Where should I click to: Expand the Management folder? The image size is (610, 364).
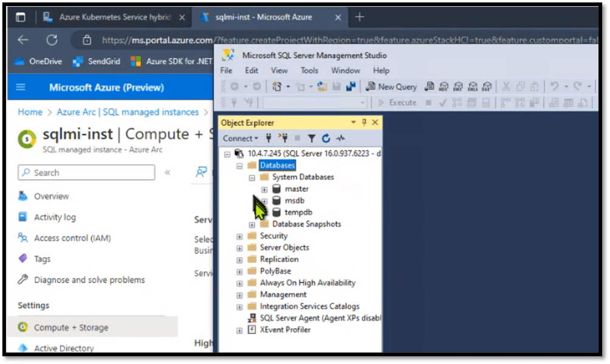pyautogui.click(x=239, y=295)
